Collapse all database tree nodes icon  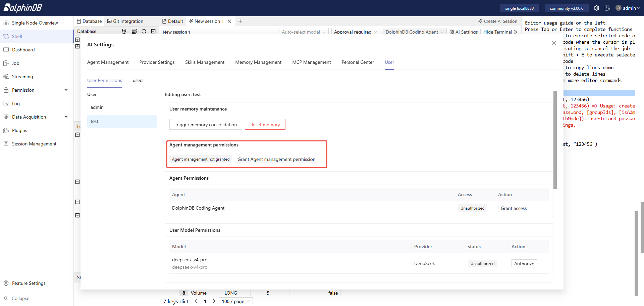tap(153, 31)
